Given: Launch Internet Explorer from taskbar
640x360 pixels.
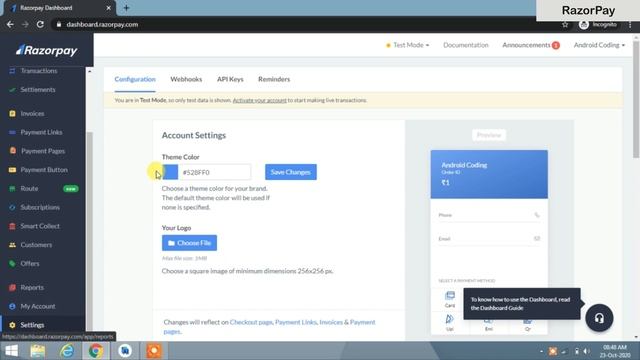Looking at the screenshot, I should click(67, 351).
